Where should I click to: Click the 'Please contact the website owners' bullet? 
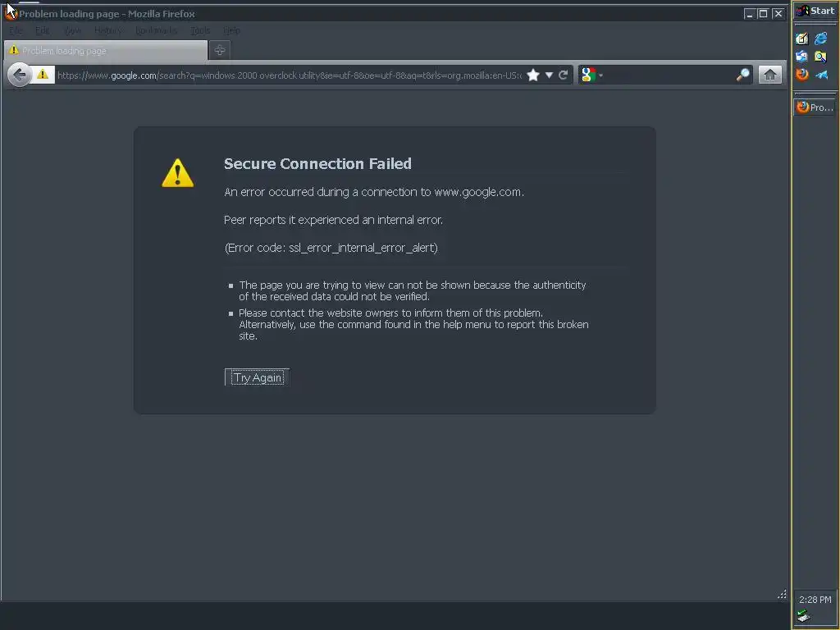pyautogui.click(x=413, y=324)
